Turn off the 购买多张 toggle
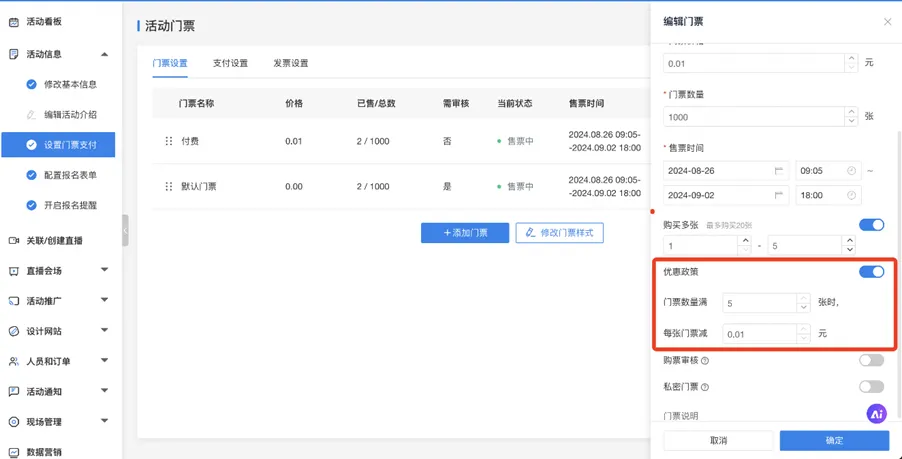Viewport: 902px width, 459px height. click(x=871, y=225)
